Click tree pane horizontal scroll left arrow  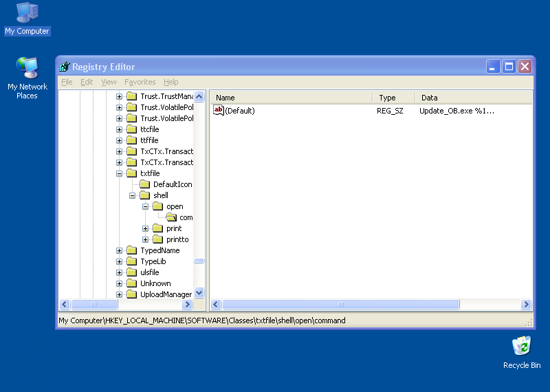[65, 304]
